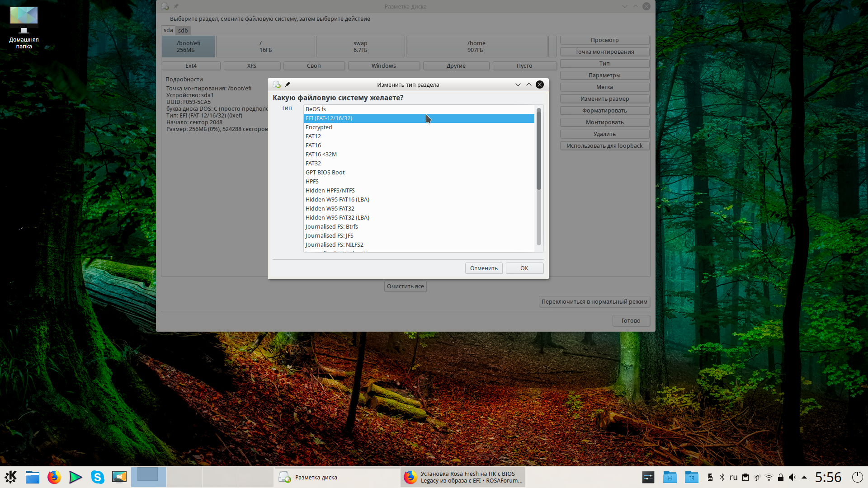
Task: Choose Journalised FS: Btrfs entry
Action: (x=331, y=226)
